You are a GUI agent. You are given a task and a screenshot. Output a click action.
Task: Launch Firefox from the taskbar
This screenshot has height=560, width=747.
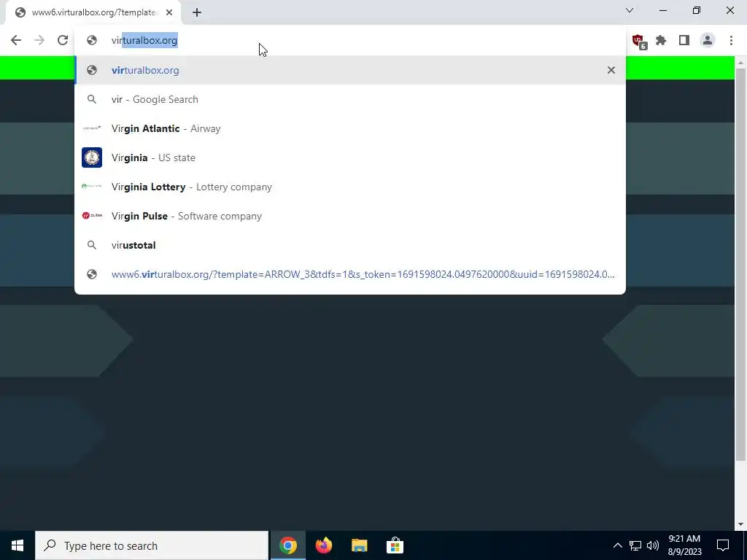(x=323, y=545)
